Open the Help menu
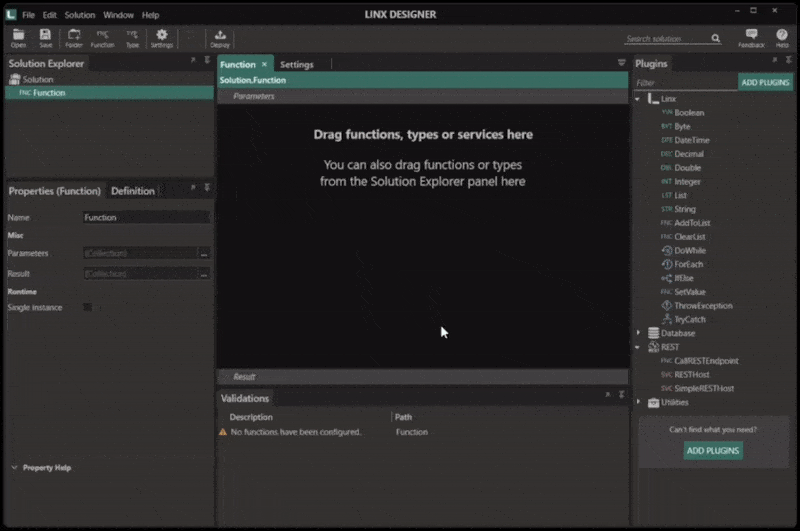 click(x=151, y=15)
